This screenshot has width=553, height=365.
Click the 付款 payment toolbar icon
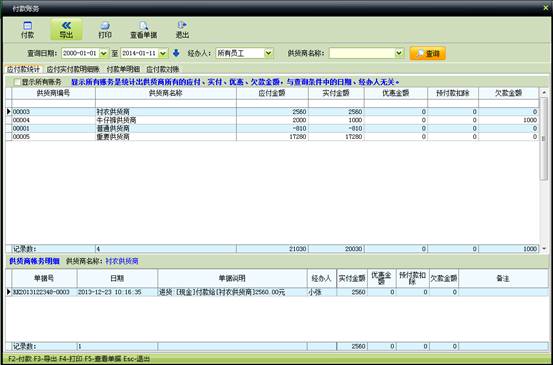[28, 30]
